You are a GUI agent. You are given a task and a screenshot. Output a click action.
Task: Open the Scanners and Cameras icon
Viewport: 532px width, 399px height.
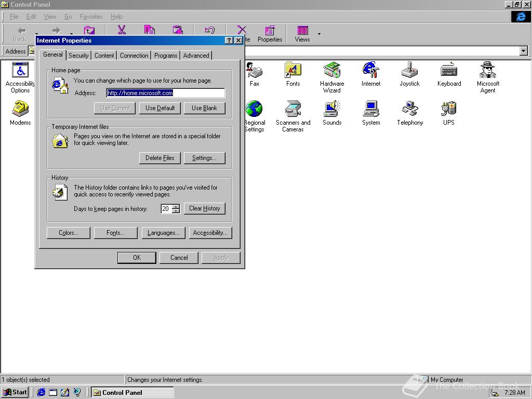pyautogui.click(x=293, y=116)
